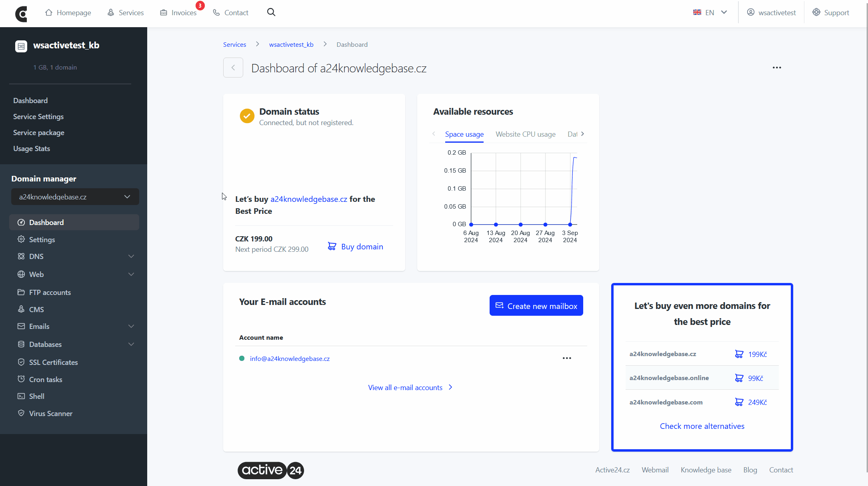
Task: Click the Invoices notification badge
Action: coord(200,6)
